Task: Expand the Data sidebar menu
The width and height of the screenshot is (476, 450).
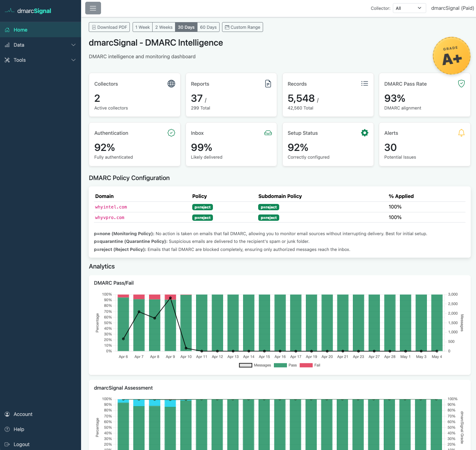Action: pos(40,45)
